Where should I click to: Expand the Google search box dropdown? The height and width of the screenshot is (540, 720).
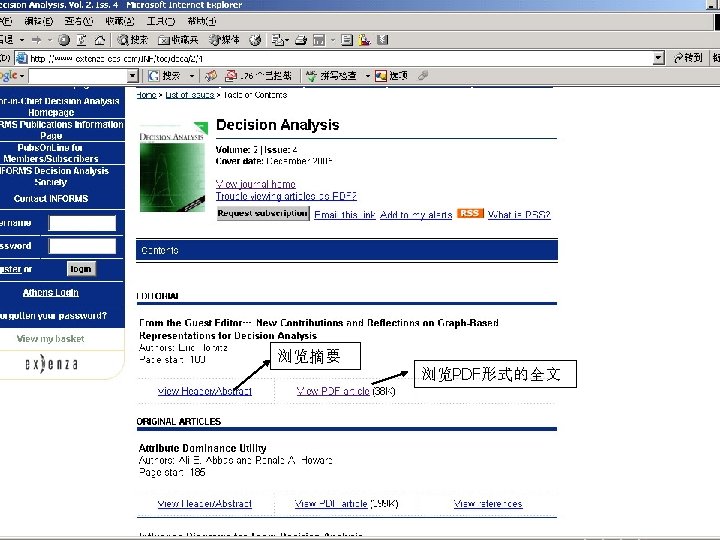click(132, 76)
